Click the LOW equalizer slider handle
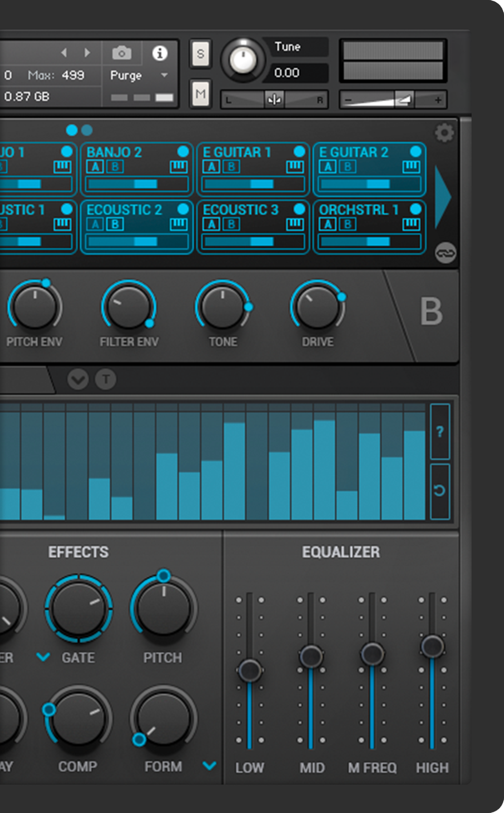 pos(250,670)
